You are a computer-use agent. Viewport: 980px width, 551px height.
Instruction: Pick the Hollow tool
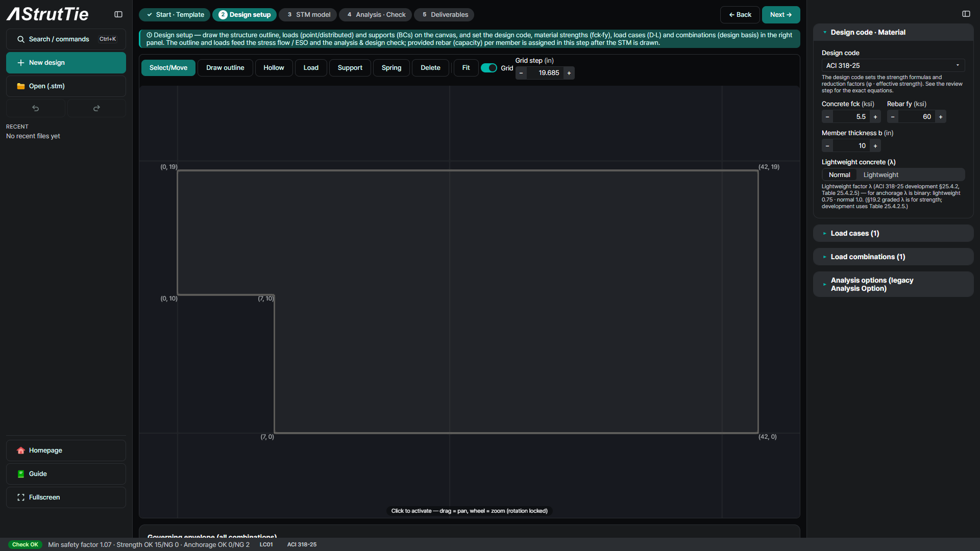tap(274, 68)
